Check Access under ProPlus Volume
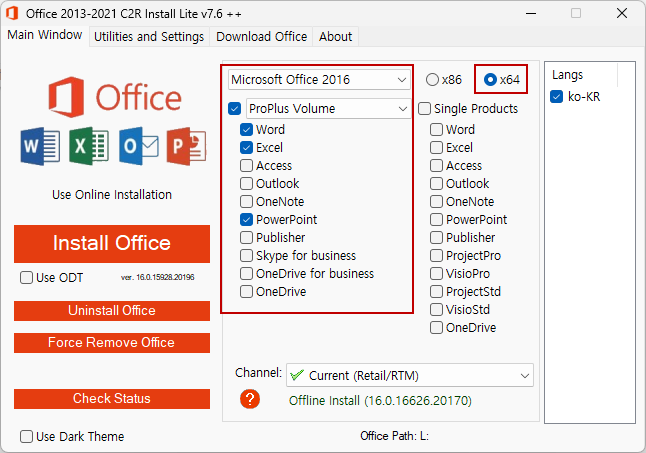Screen dimensions: 646x453 [246, 166]
